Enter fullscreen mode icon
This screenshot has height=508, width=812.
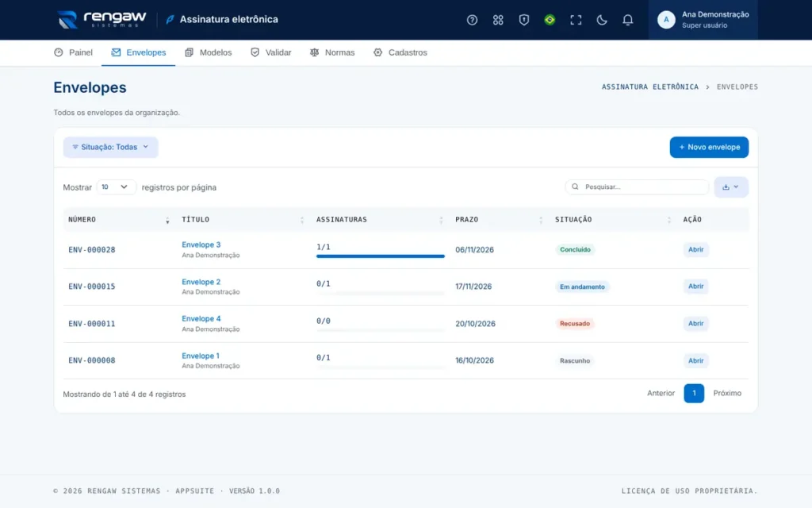coord(576,20)
